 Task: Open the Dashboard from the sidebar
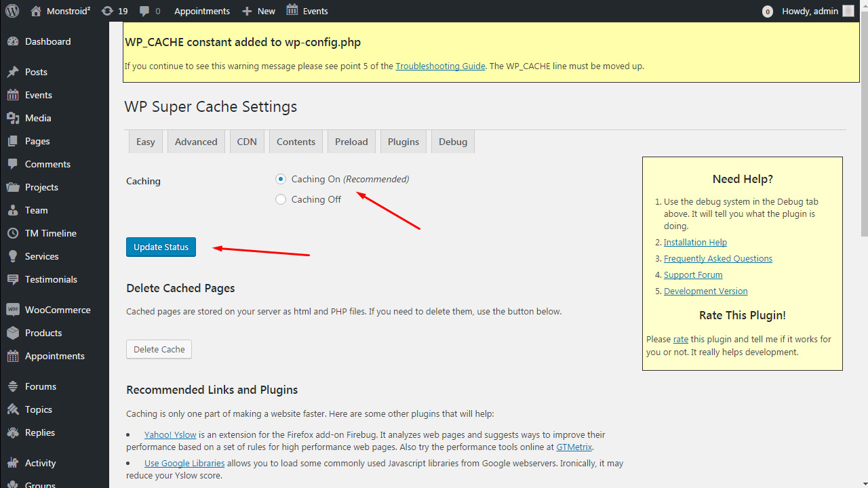48,41
